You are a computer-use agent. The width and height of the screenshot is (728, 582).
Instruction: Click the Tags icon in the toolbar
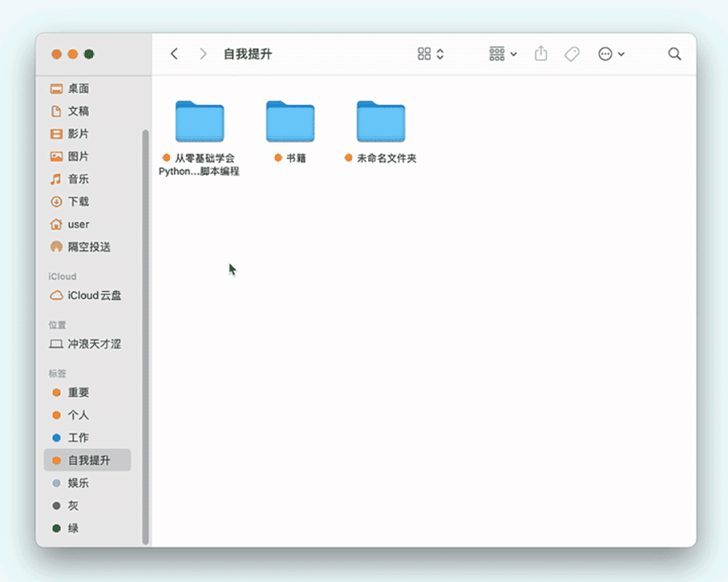pos(572,53)
